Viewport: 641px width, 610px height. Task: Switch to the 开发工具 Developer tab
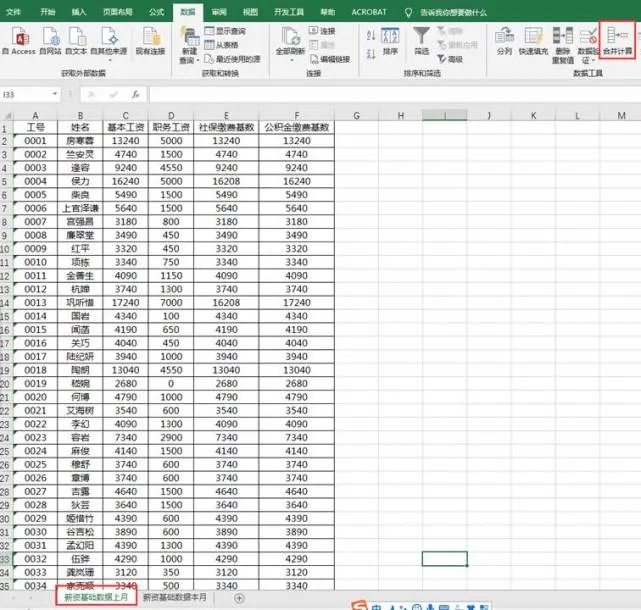coord(289,12)
